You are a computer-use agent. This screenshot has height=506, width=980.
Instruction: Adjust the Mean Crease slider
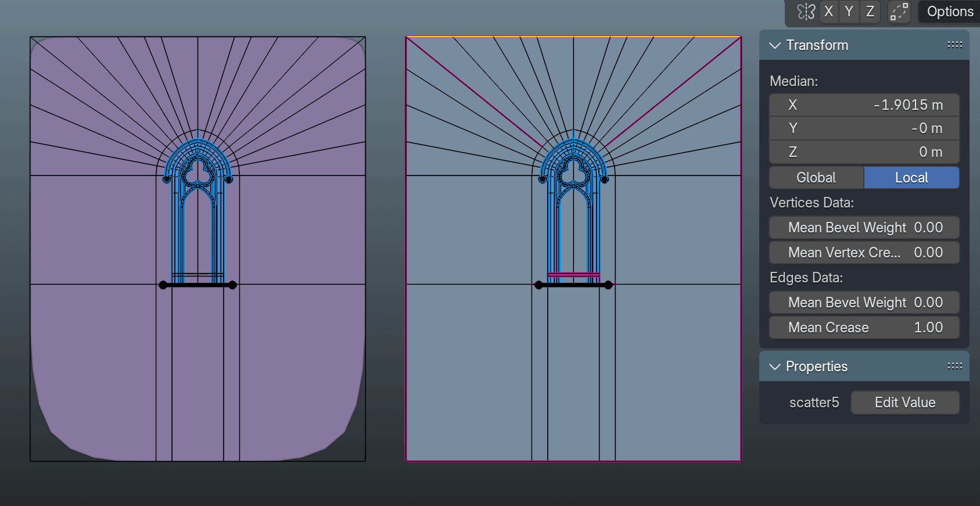point(864,328)
